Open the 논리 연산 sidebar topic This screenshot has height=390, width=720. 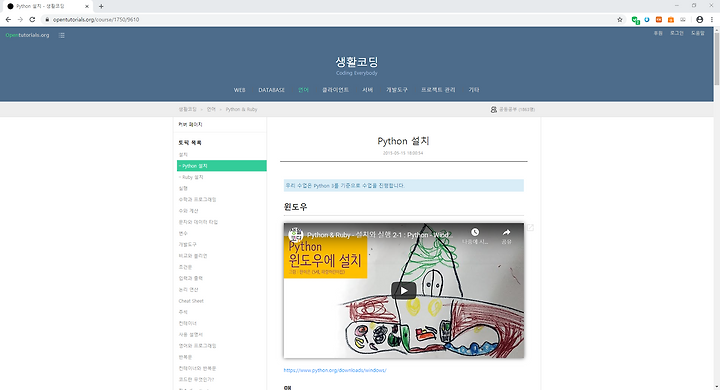188,289
